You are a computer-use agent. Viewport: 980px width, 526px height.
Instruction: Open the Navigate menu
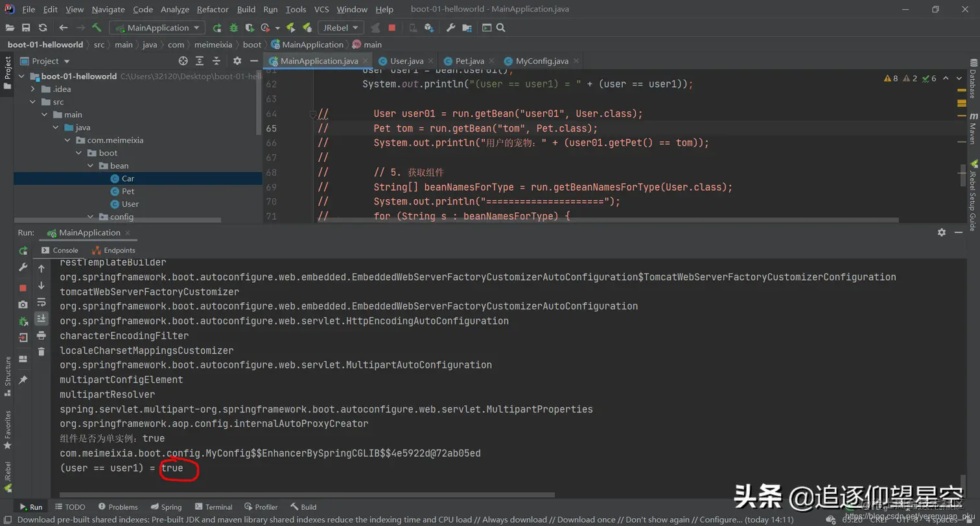click(109, 10)
